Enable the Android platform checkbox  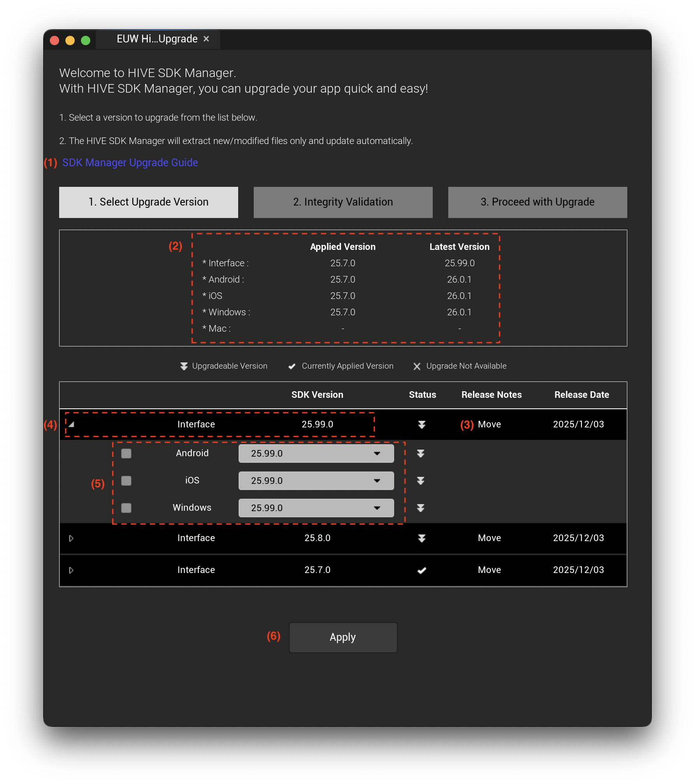tap(126, 454)
